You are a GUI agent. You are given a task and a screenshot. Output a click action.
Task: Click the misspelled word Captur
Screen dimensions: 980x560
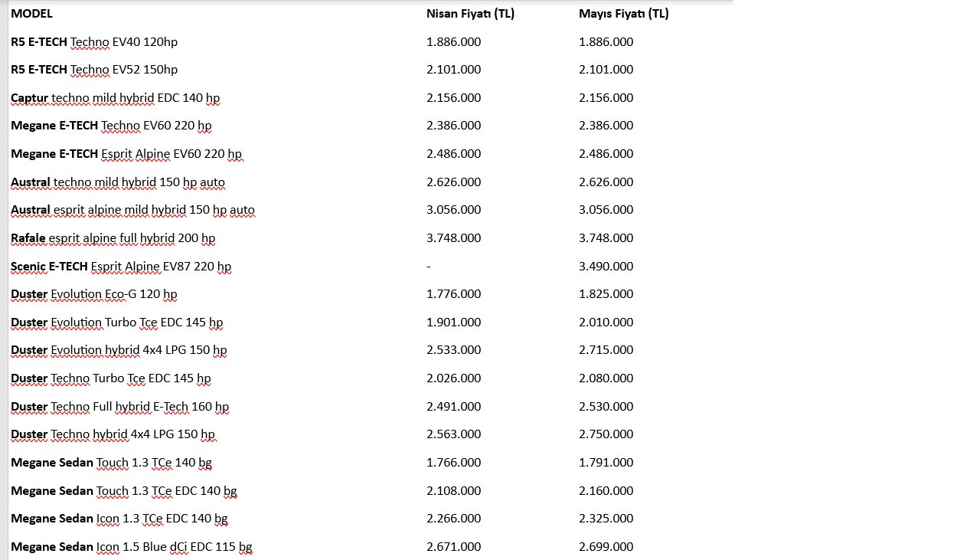[29, 98]
